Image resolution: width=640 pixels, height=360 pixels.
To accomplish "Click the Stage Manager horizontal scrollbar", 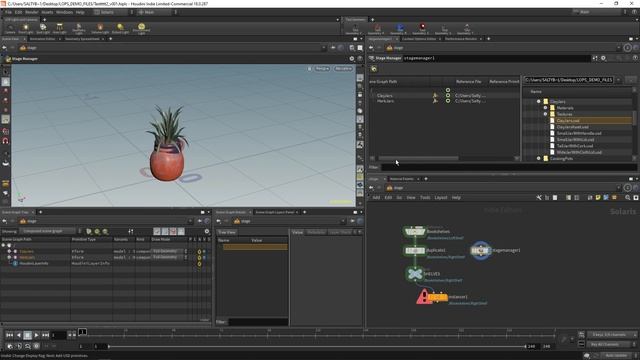I will (418, 158).
